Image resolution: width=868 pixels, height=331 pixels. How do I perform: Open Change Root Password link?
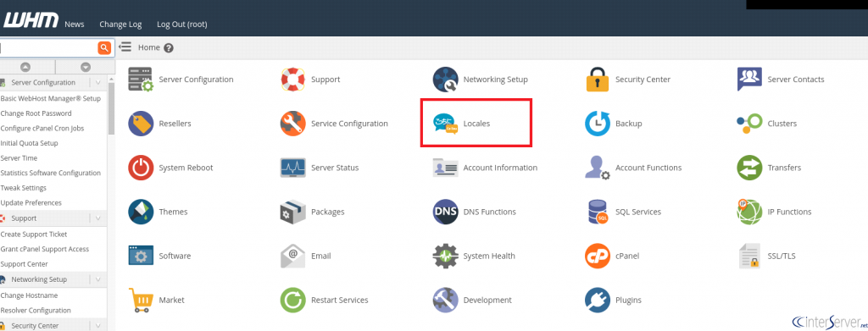pyautogui.click(x=36, y=113)
